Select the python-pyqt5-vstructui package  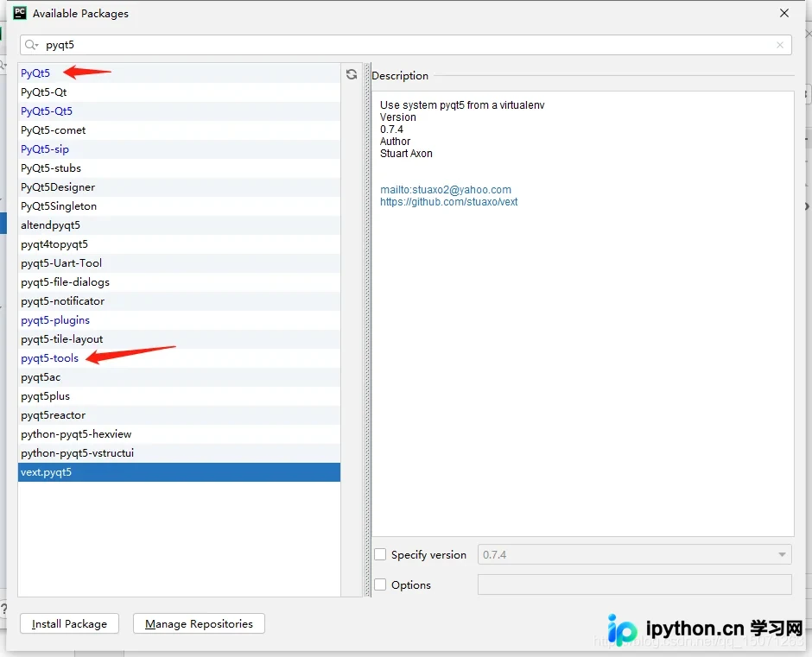pyautogui.click(x=179, y=453)
